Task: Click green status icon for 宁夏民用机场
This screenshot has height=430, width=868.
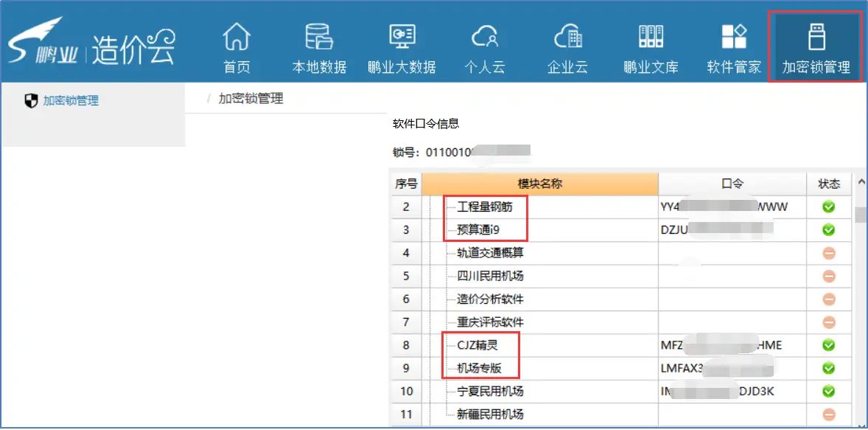Action: coord(828,391)
